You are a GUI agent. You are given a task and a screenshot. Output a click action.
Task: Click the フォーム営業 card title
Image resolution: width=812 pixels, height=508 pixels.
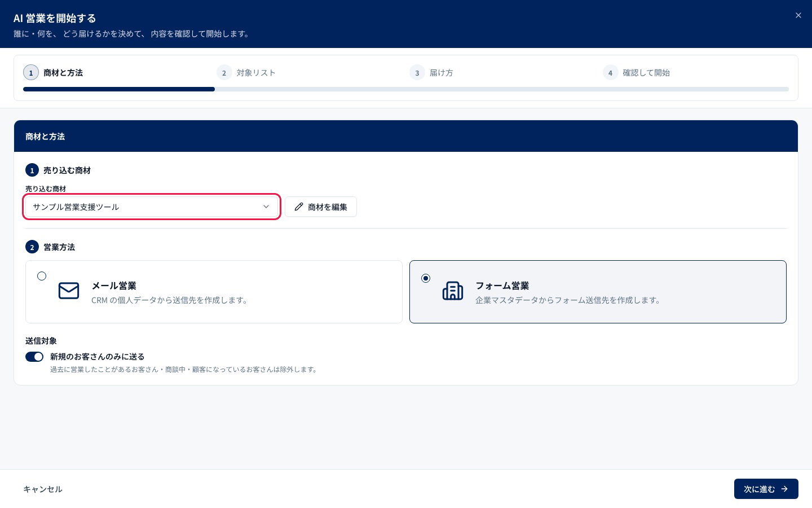pyautogui.click(x=502, y=286)
